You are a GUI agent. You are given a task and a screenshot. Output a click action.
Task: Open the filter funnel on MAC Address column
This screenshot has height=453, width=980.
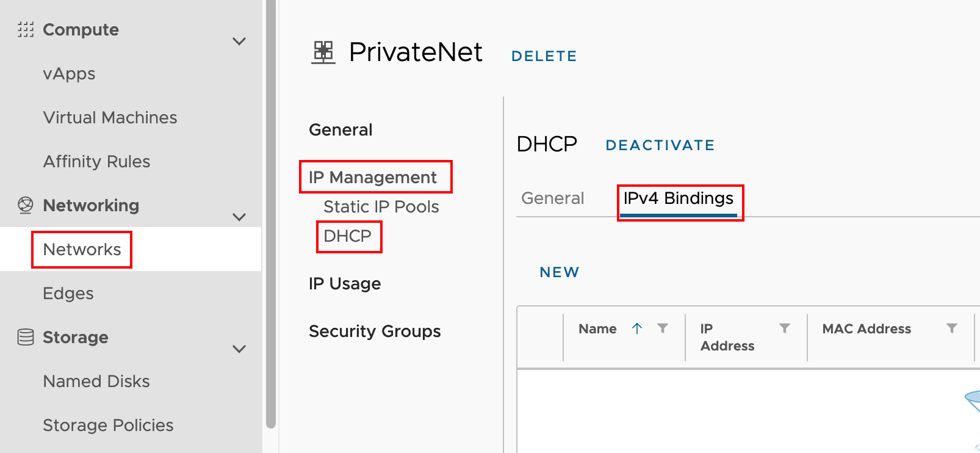click(x=952, y=328)
